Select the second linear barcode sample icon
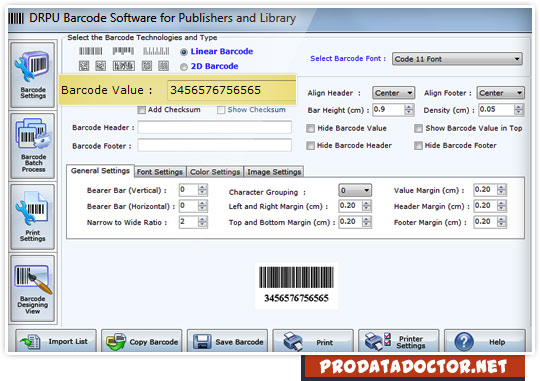 [x=123, y=51]
